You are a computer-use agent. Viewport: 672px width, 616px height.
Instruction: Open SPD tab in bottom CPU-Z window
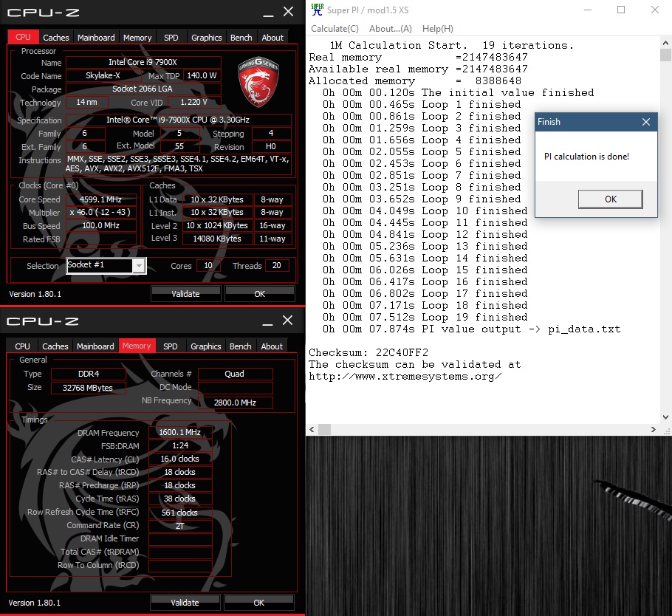(170, 346)
